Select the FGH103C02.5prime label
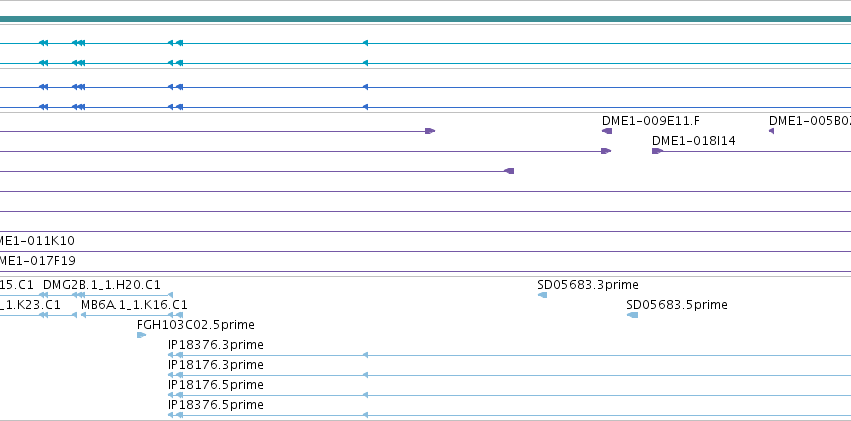 coord(196,325)
